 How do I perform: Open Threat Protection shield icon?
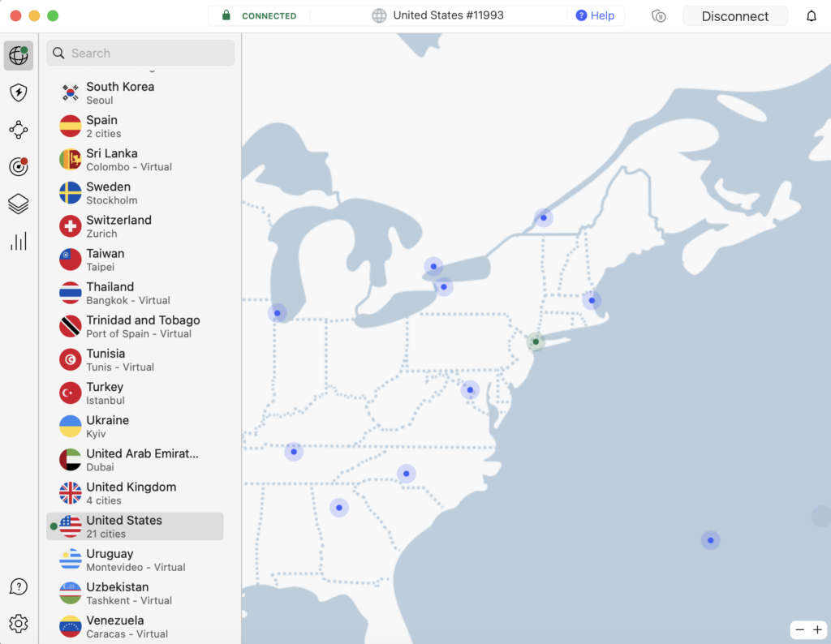coord(19,92)
